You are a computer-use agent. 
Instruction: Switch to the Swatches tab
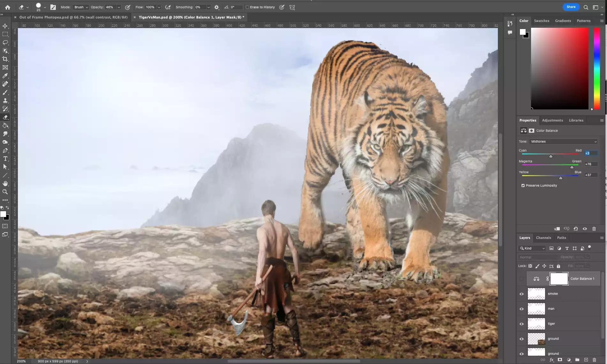pyautogui.click(x=542, y=21)
